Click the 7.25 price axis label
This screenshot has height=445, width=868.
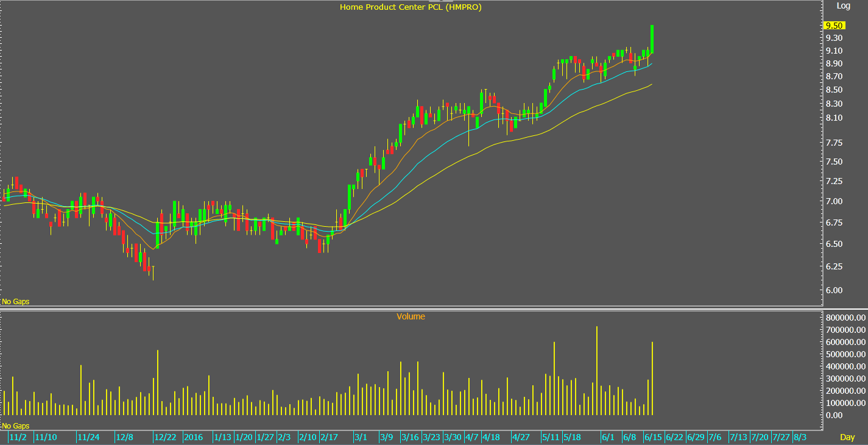834,181
